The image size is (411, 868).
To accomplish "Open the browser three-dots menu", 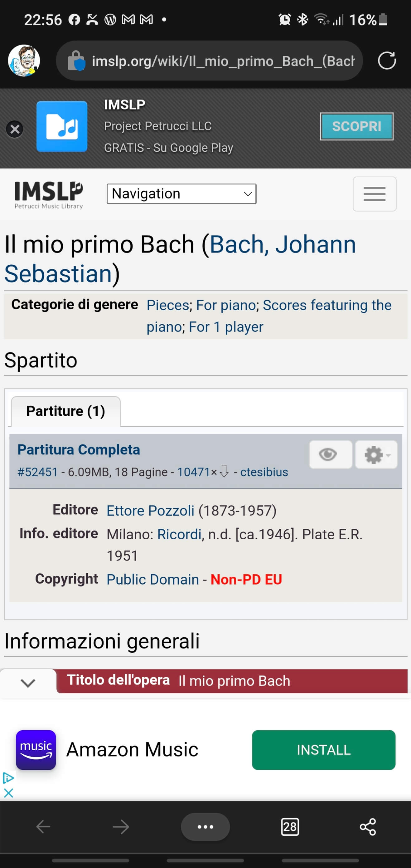I will [205, 826].
